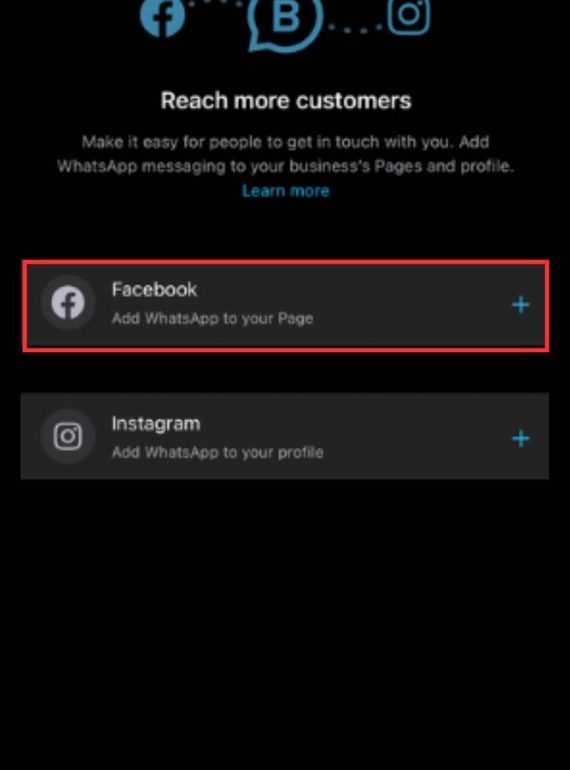The height and width of the screenshot is (770, 570).
Task: Tap the WhatsApp Business 'B' bubble logo
Action: tap(286, 22)
